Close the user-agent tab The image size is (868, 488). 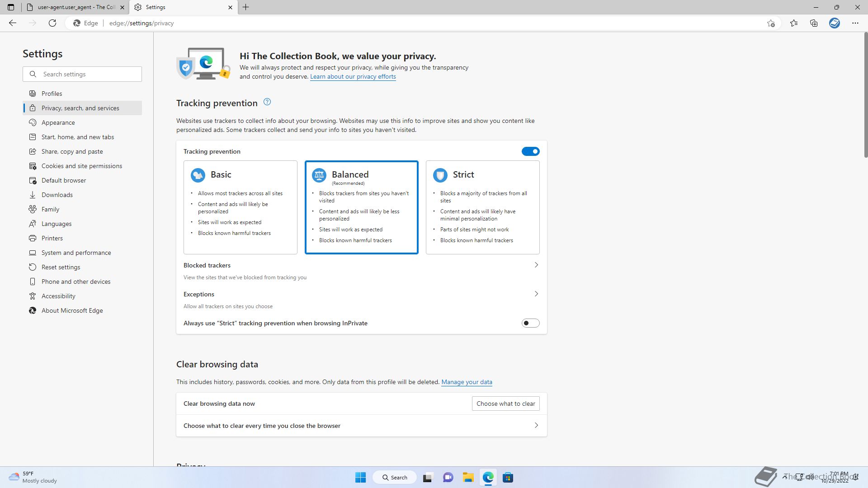[122, 7]
